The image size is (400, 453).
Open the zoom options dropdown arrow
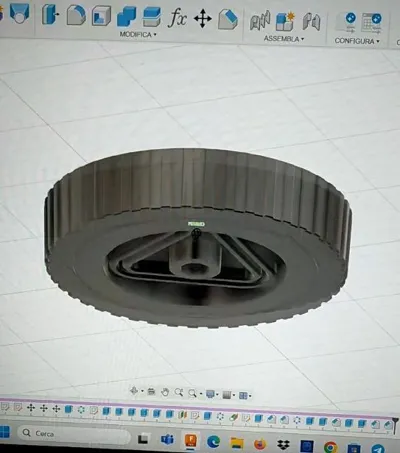tap(201, 394)
